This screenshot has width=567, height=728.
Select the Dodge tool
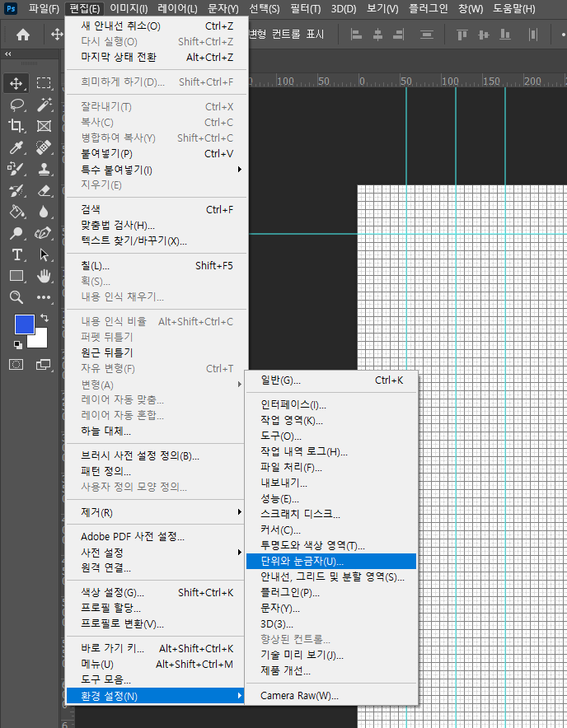[x=16, y=233]
